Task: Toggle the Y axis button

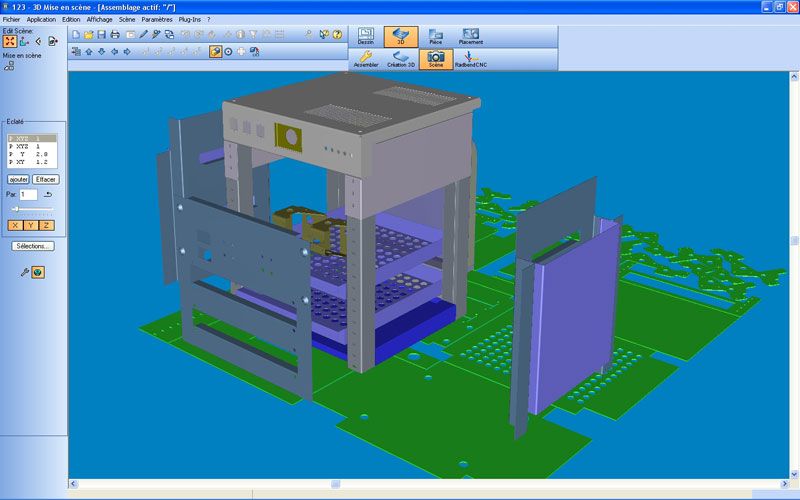Action: (31, 226)
